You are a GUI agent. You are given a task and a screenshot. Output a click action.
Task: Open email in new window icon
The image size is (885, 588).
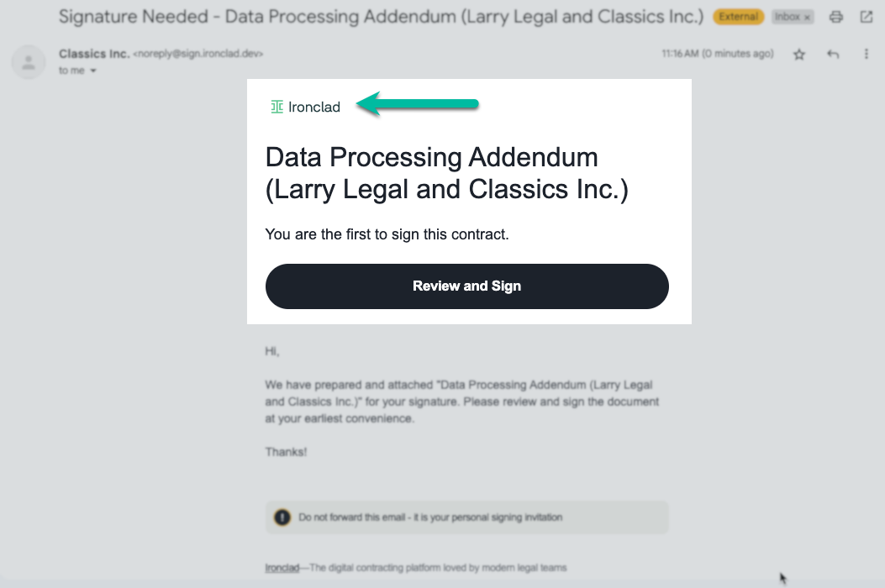[x=867, y=17]
